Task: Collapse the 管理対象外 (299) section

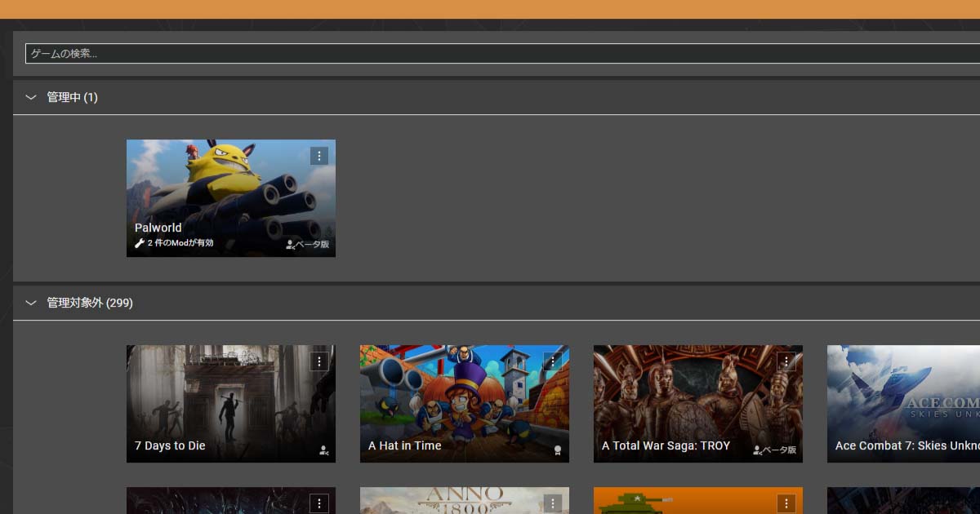Action: (x=31, y=303)
